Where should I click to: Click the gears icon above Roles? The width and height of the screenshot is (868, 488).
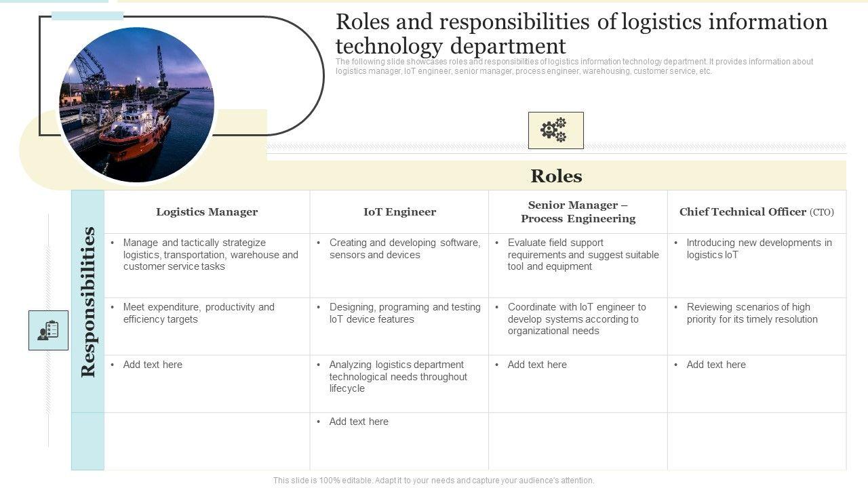tap(555, 130)
